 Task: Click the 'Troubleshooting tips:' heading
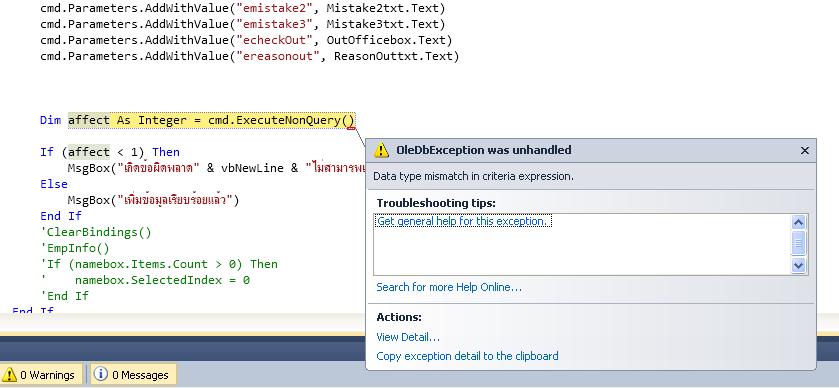[436, 203]
